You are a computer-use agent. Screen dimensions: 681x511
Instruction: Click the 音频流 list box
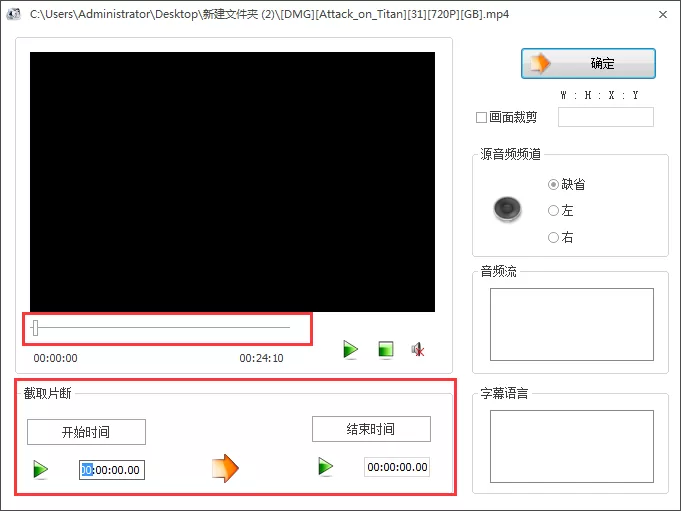tap(572, 324)
